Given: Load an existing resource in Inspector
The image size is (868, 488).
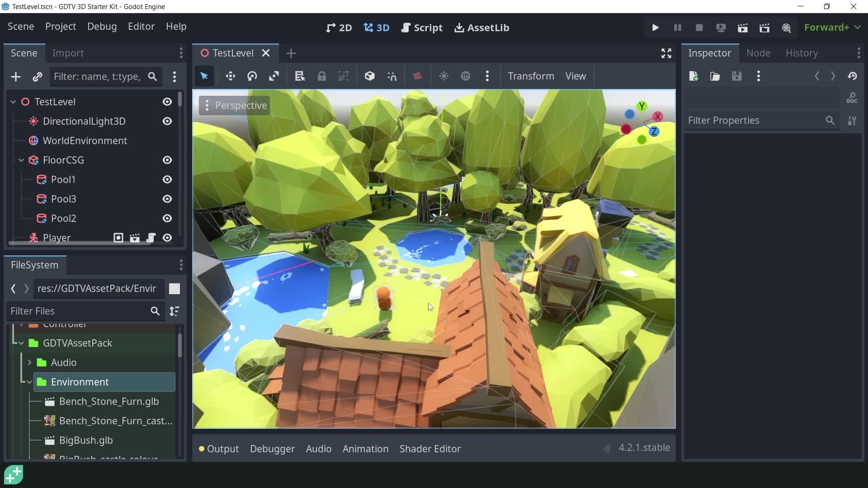Looking at the screenshot, I should pos(715,76).
